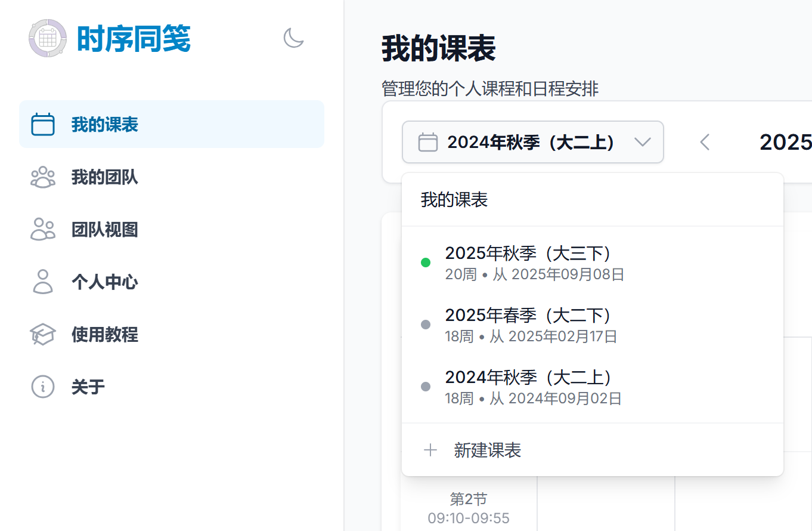
Task: Click the 关于 info icon
Action: click(43, 387)
